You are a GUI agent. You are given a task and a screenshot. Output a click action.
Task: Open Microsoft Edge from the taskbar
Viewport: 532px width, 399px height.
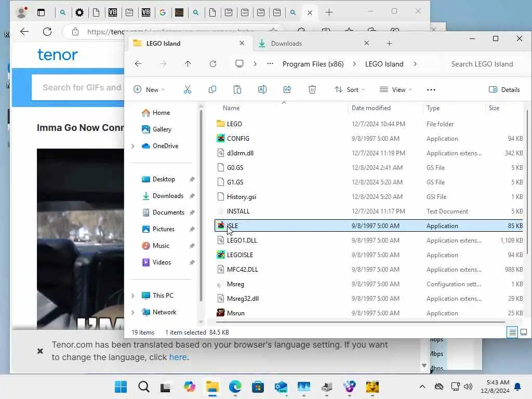click(x=235, y=387)
